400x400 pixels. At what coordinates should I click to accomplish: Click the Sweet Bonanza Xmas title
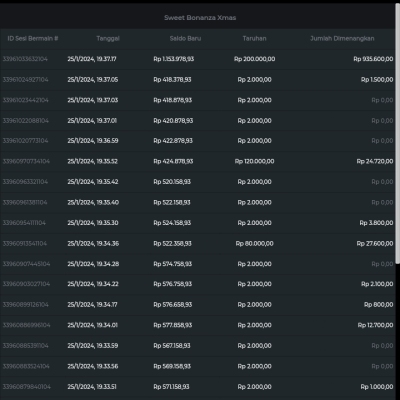pos(200,18)
